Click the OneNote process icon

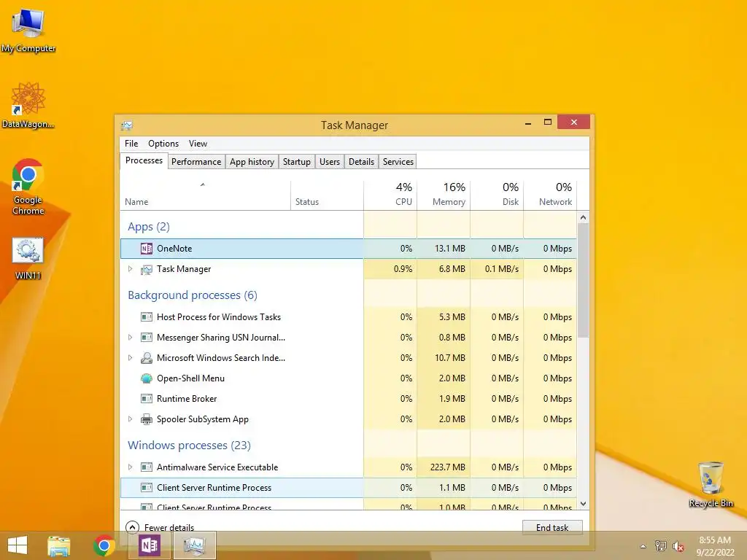tap(146, 249)
